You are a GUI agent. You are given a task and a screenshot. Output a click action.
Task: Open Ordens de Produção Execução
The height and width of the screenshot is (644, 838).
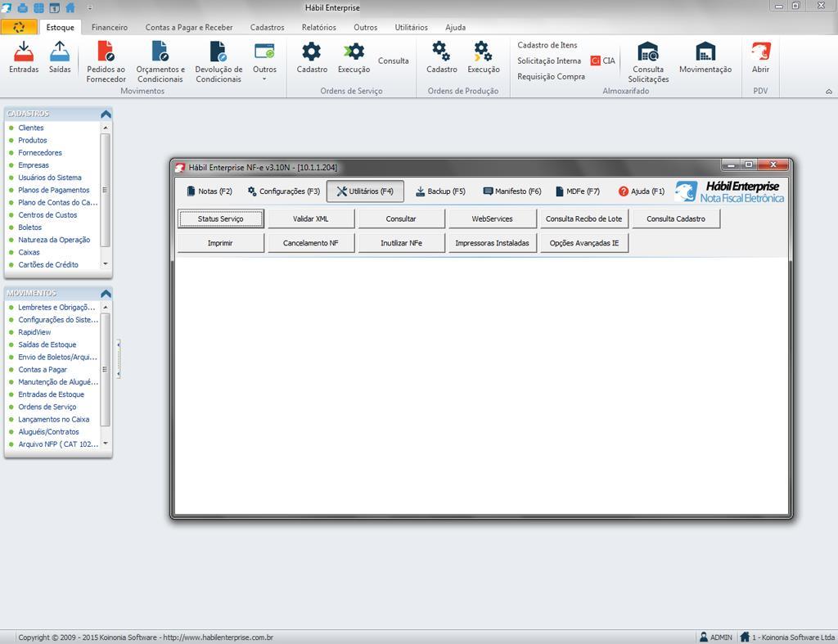point(483,58)
